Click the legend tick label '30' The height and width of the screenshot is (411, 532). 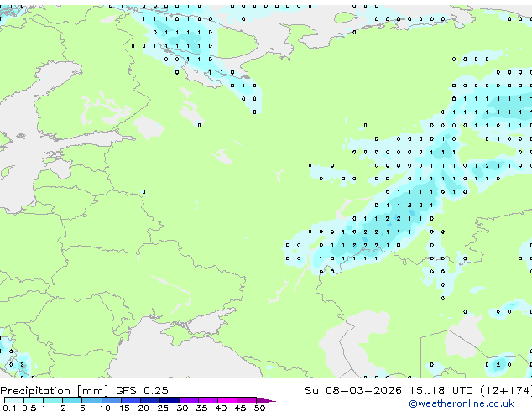pyautogui.click(x=182, y=408)
